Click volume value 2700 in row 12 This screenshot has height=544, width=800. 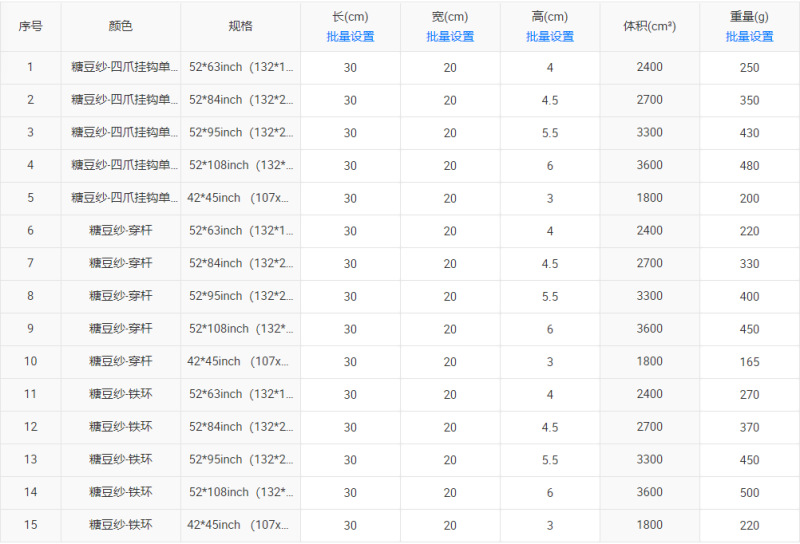649,426
